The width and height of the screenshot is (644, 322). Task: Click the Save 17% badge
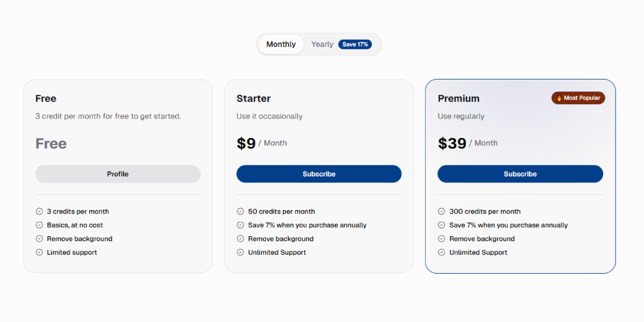[355, 45]
